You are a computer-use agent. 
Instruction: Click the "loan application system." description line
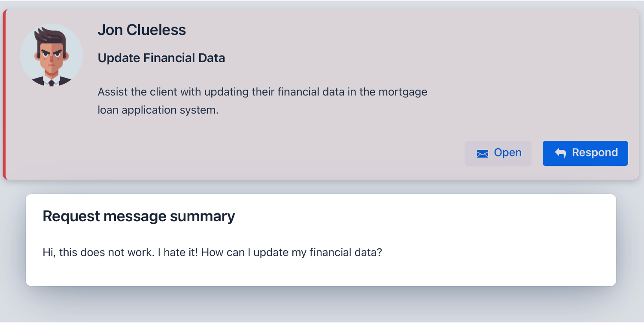tap(158, 110)
